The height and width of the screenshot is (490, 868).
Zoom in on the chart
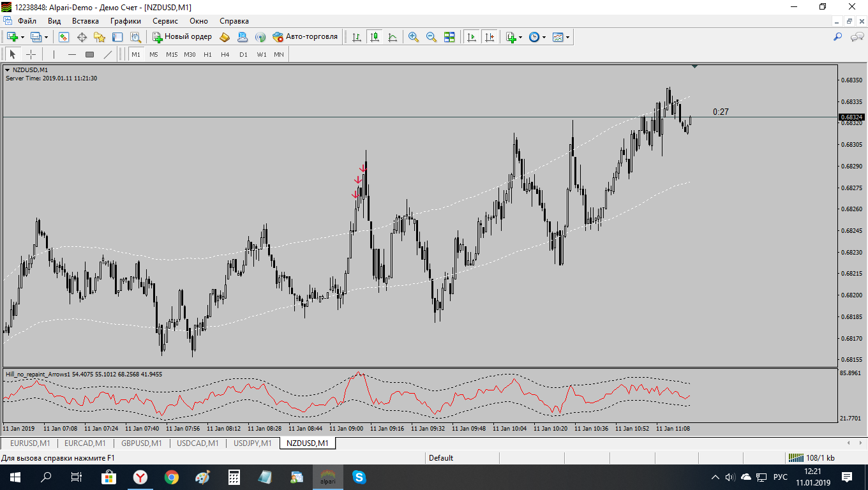414,37
